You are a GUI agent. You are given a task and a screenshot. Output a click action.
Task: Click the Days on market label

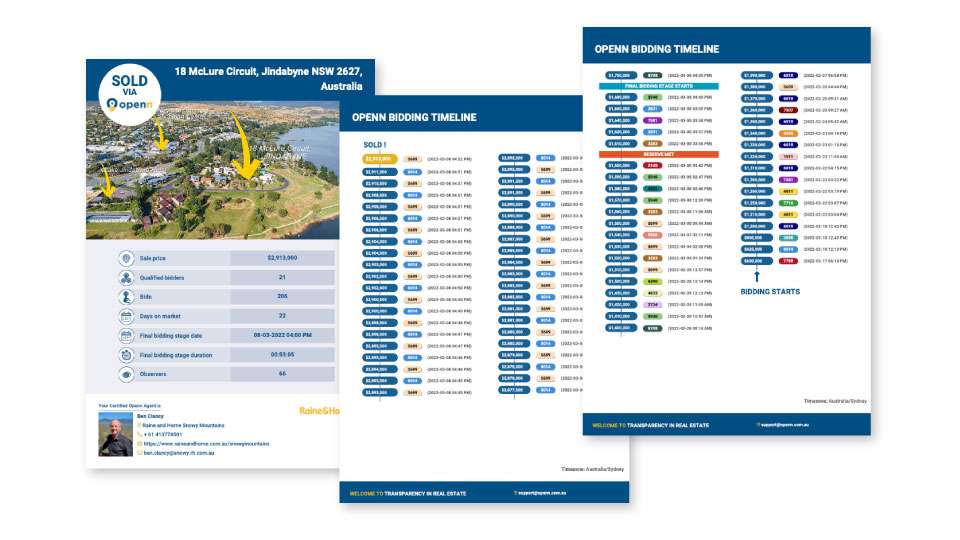160,317
